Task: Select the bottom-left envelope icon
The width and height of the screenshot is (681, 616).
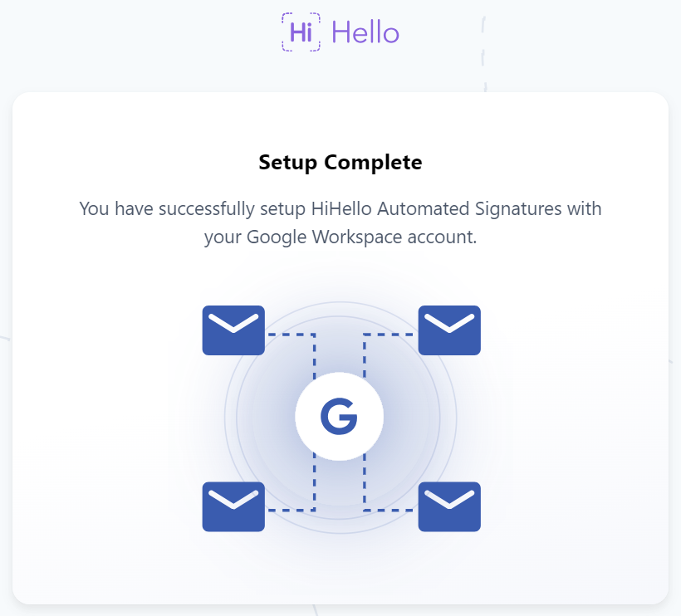Action: [x=233, y=506]
